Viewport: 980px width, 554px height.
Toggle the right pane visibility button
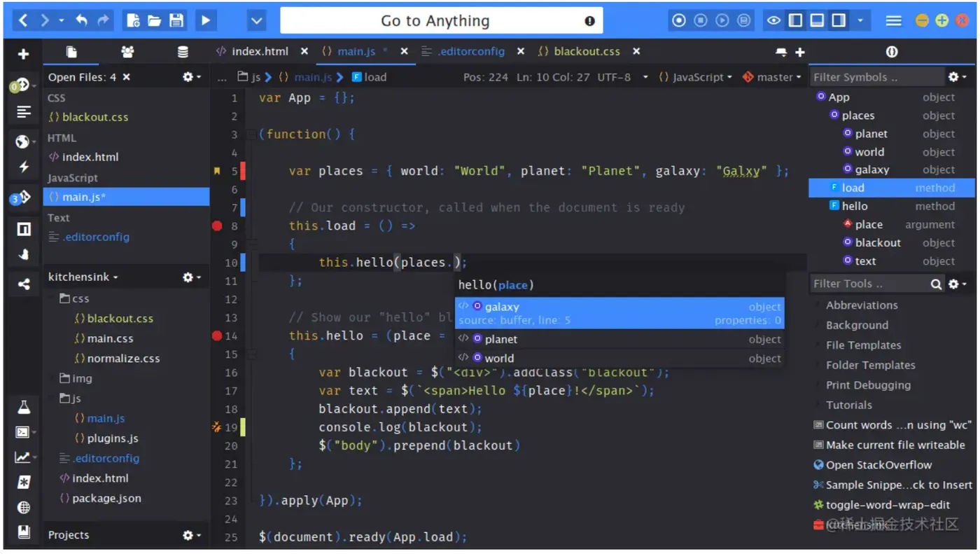pos(839,20)
